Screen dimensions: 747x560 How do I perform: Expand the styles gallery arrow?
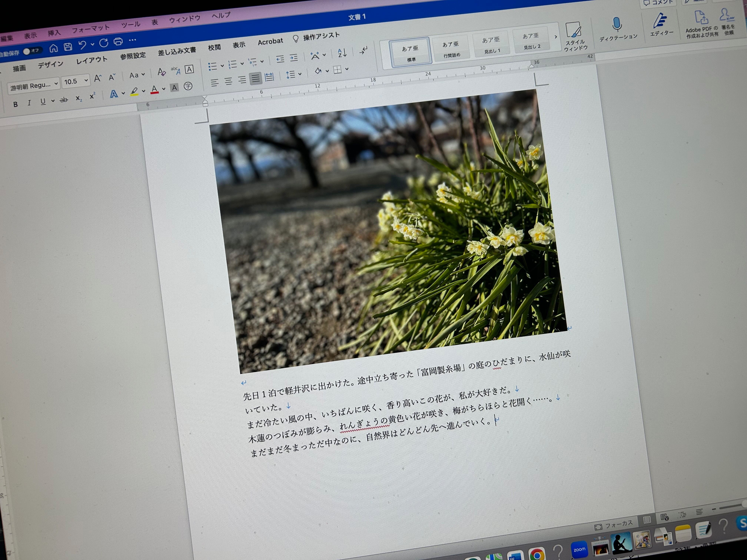(555, 37)
